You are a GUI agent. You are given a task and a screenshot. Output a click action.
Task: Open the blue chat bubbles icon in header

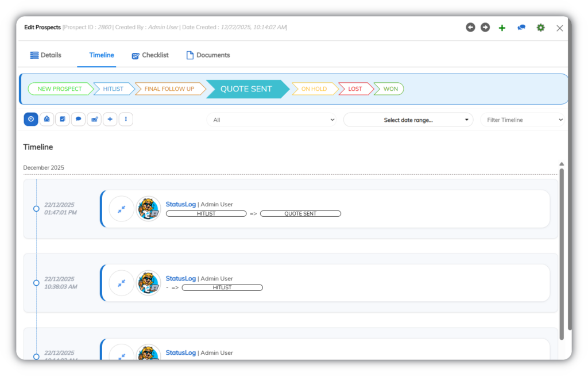pos(521,28)
